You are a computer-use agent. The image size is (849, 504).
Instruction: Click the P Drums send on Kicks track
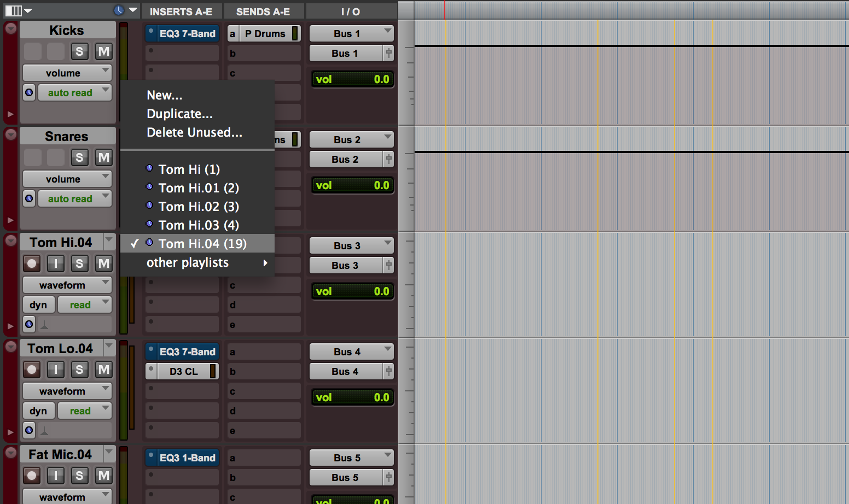265,33
